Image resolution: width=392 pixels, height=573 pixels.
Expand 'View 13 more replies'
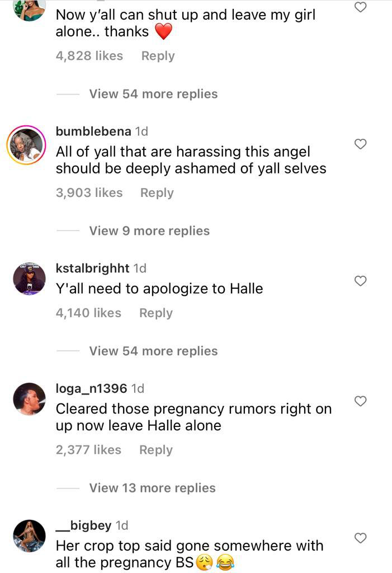[152, 488]
